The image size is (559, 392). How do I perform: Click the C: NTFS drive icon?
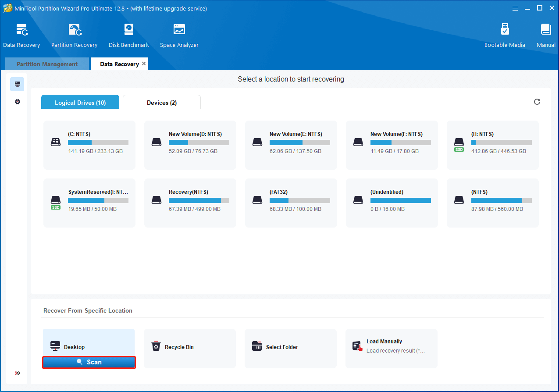[56, 142]
